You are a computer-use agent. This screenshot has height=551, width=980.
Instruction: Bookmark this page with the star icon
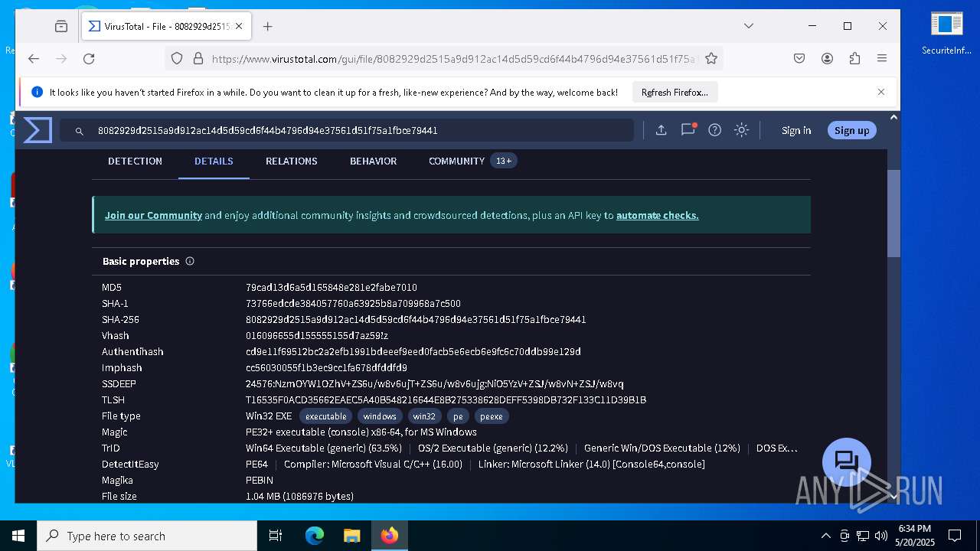711,58
